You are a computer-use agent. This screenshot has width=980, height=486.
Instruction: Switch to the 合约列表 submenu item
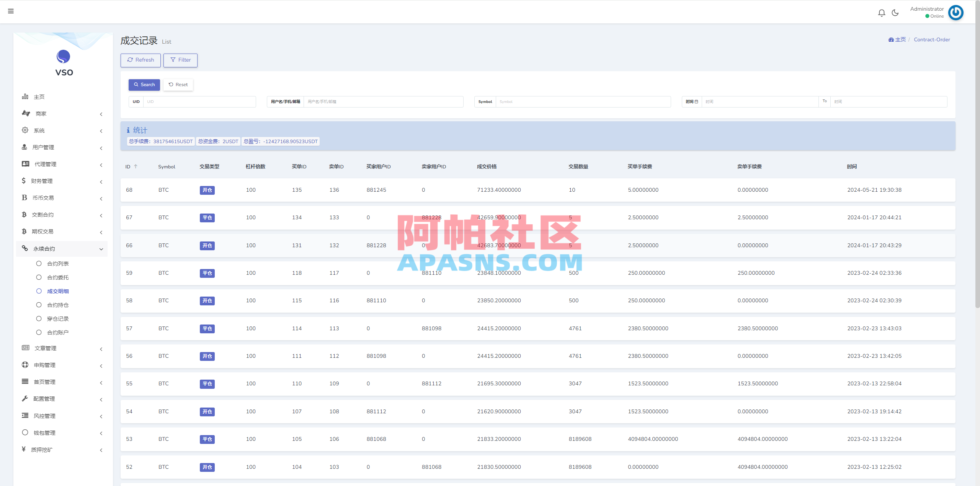pyautogui.click(x=59, y=263)
